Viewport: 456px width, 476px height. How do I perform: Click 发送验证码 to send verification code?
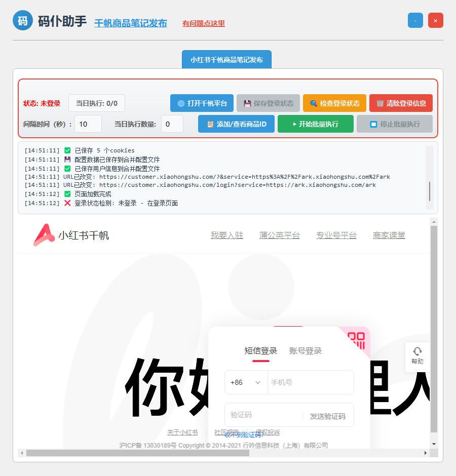point(328,415)
